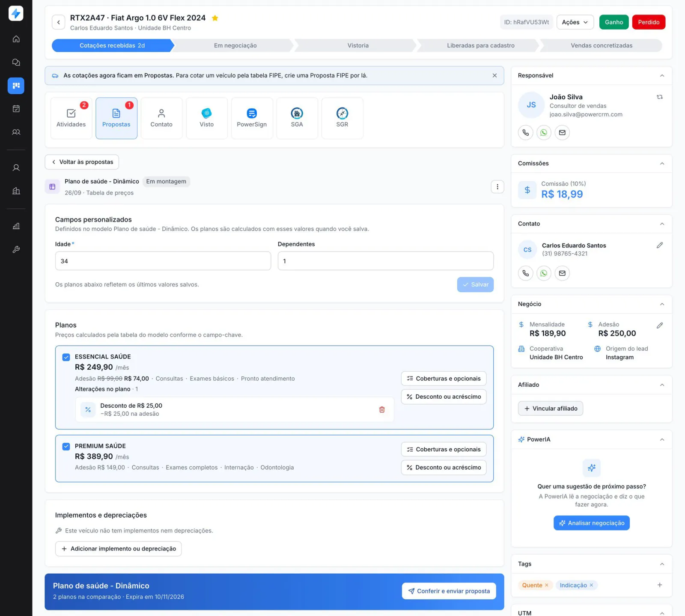Remove the Quente tag
The width and height of the screenshot is (685, 616).
click(x=547, y=585)
